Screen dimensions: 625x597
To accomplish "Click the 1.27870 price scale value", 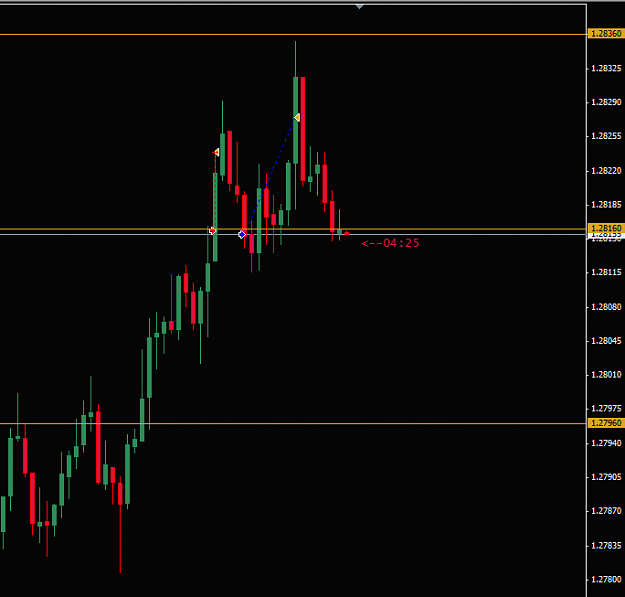I will coord(606,511).
